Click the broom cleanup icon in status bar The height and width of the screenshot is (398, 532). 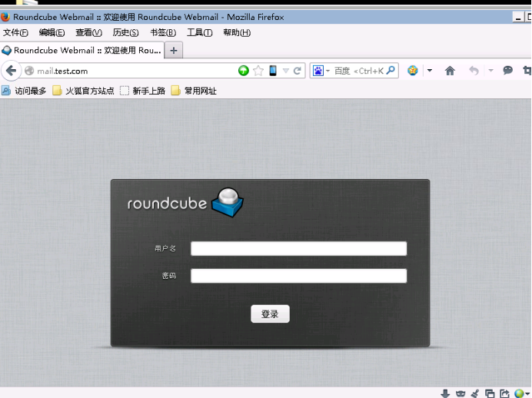point(475,393)
